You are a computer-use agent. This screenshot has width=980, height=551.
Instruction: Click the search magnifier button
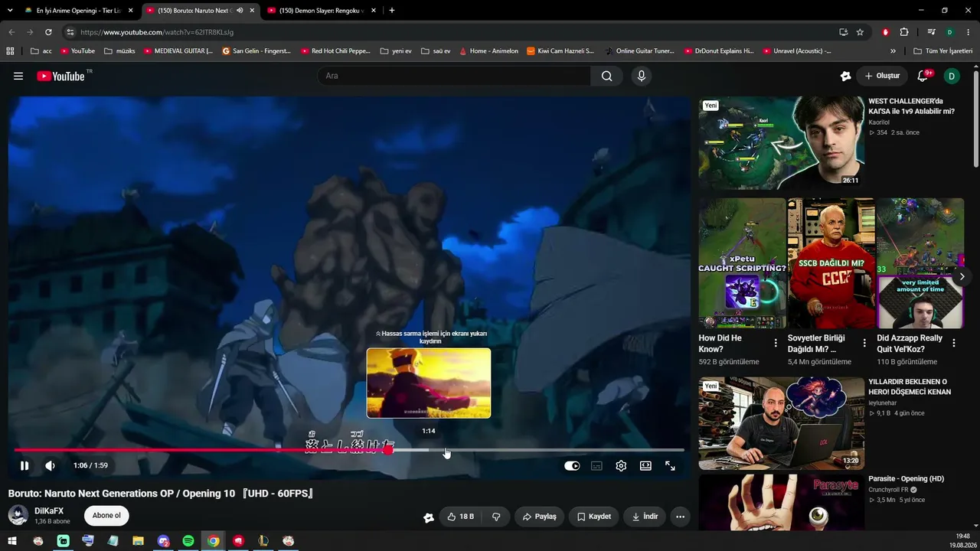[606, 76]
